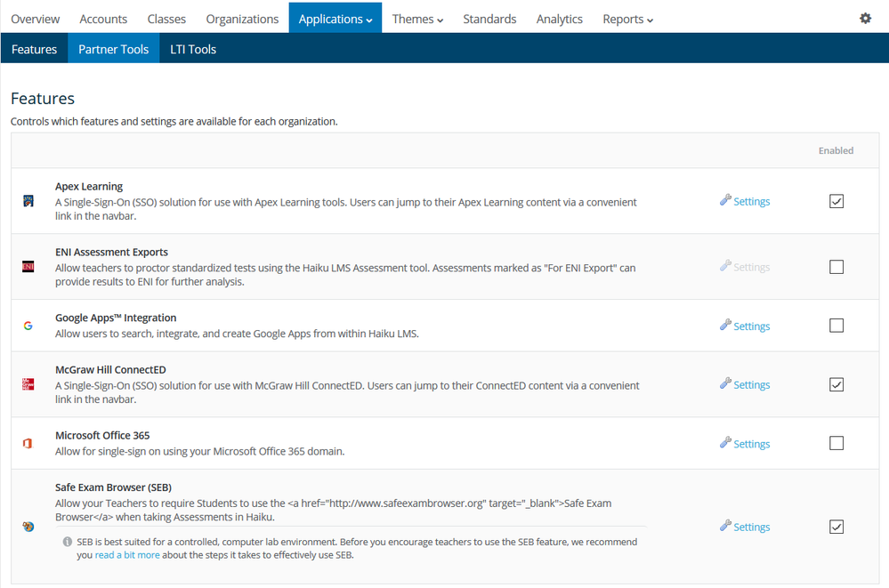This screenshot has height=588, width=889.
Task: Click the disabled Settings link for ENI
Action: [x=751, y=267]
